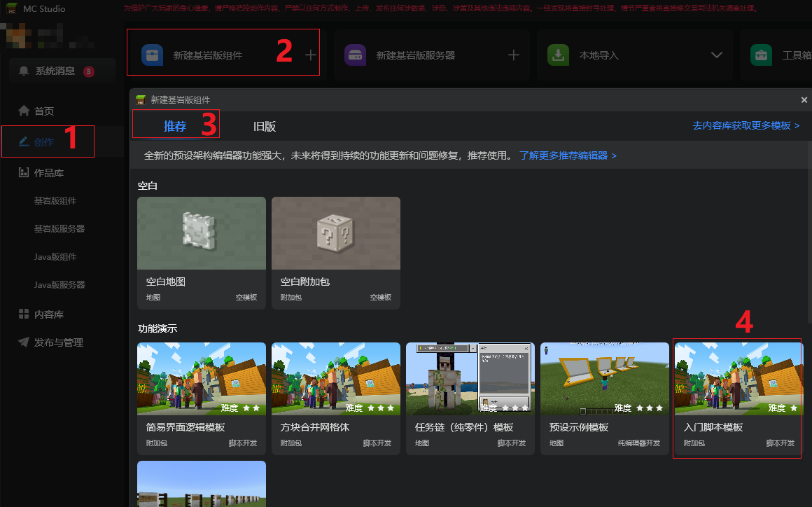Click the purple 新建基岩版服务器 icon
The width and height of the screenshot is (812, 507).
(x=356, y=55)
